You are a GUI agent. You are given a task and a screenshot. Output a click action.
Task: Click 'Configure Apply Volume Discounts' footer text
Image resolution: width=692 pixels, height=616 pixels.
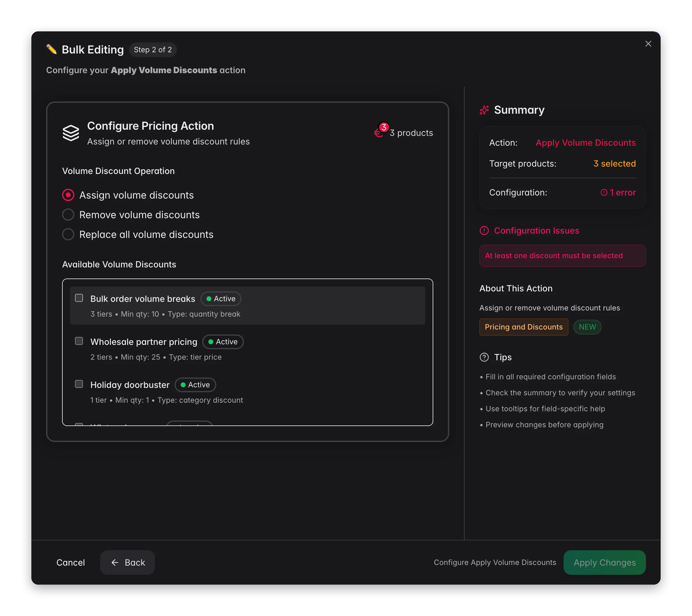[x=495, y=562]
